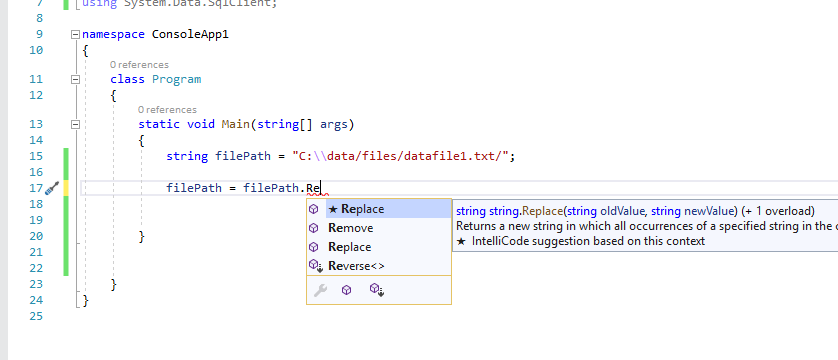Click the extension method icon beside Reverse<>
The image size is (838, 360).
[316, 265]
